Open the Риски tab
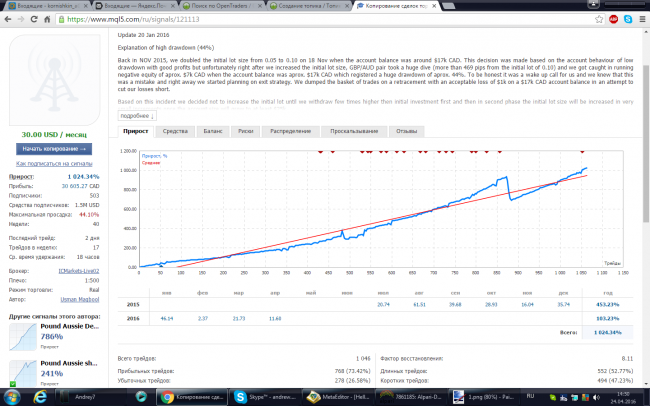This screenshot has width=650, height=406. point(245,131)
